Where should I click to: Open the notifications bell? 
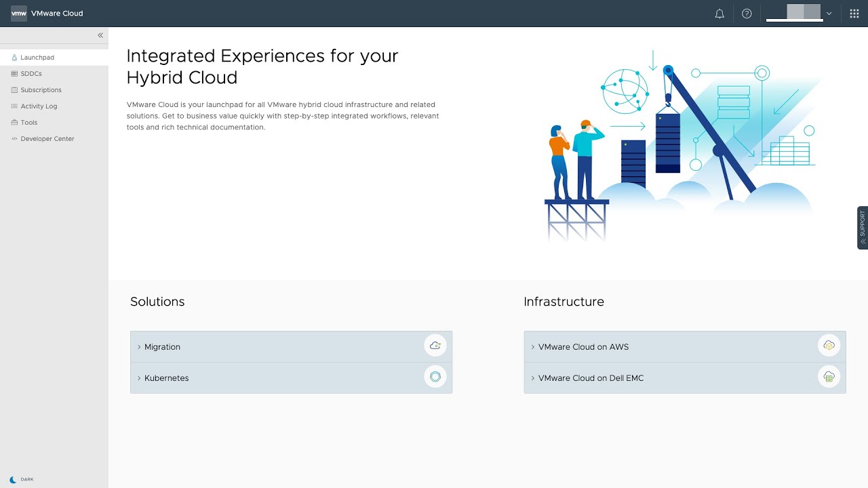tap(719, 14)
